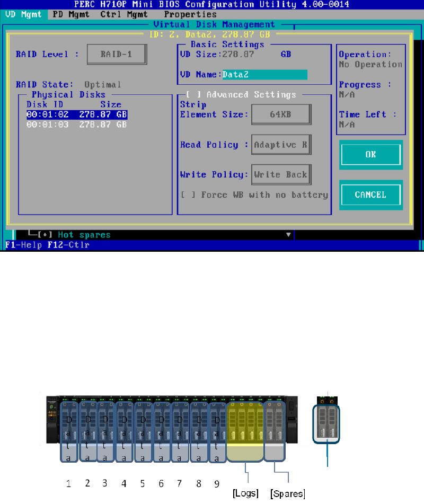This screenshot has height=504, width=424.
Task: Click the RAID State Optimal value
Action: click(102, 85)
